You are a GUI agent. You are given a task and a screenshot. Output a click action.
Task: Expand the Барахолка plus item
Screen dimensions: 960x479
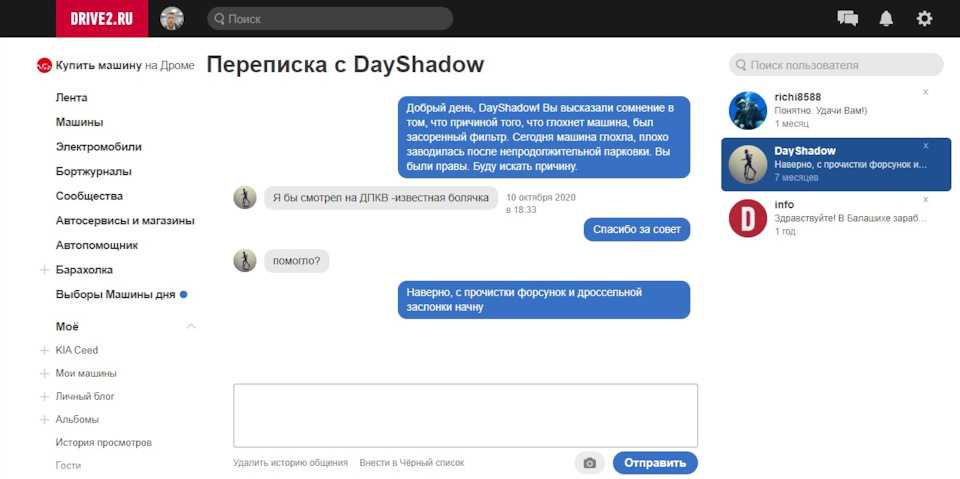(44, 270)
